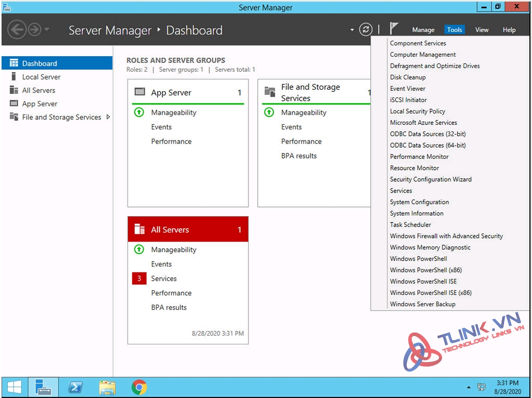Open File Explorer from taskbar
The width and height of the screenshot is (532, 398).
pos(107,387)
